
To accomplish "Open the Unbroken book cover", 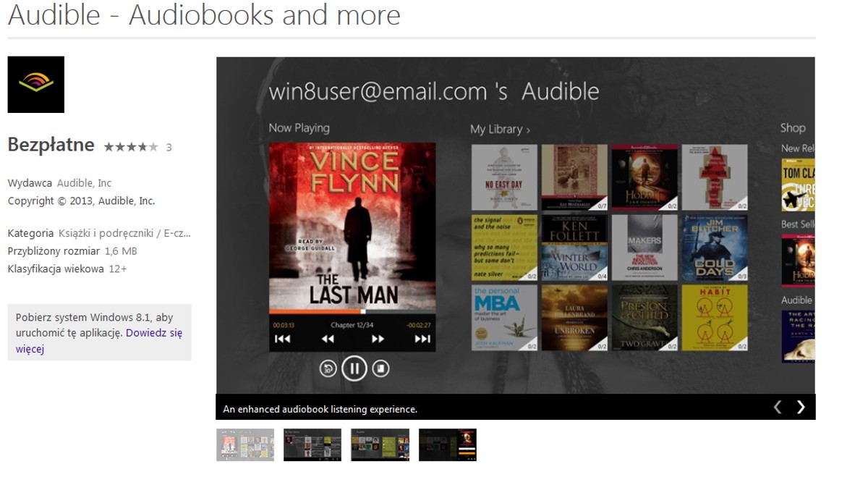I will pos(574,318).
